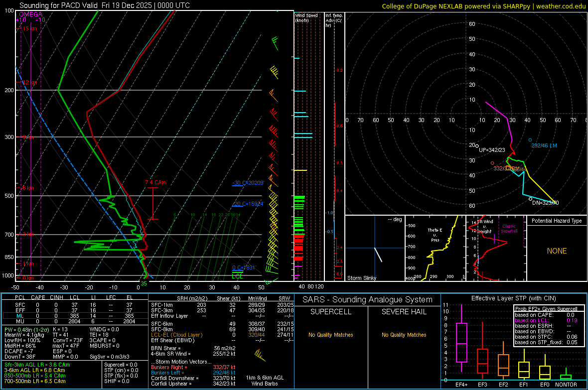Click the Inf. Temp. Adv. header

[x=334, y=20]
